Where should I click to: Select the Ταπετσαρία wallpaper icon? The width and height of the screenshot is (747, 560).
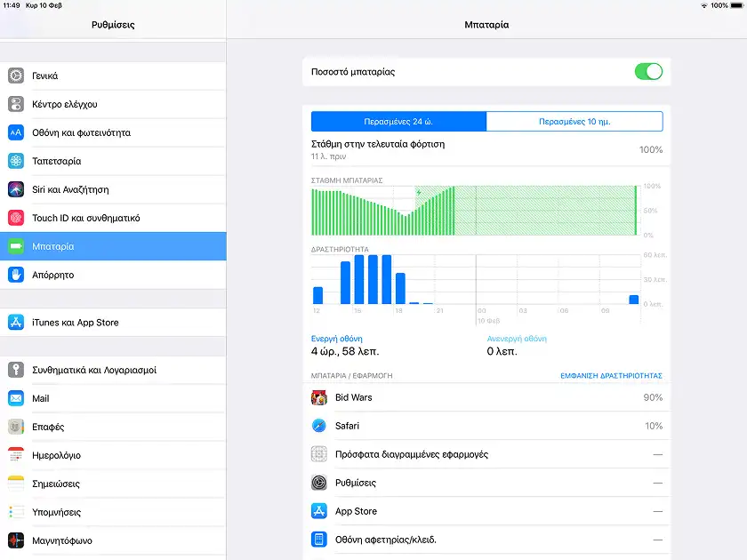click(16, 161)
